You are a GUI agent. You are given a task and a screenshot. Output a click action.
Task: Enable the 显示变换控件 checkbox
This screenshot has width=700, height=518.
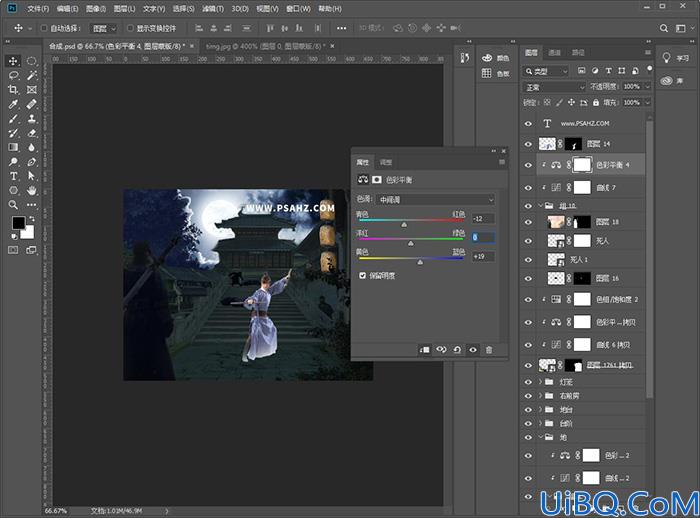(x=130, y=28)
